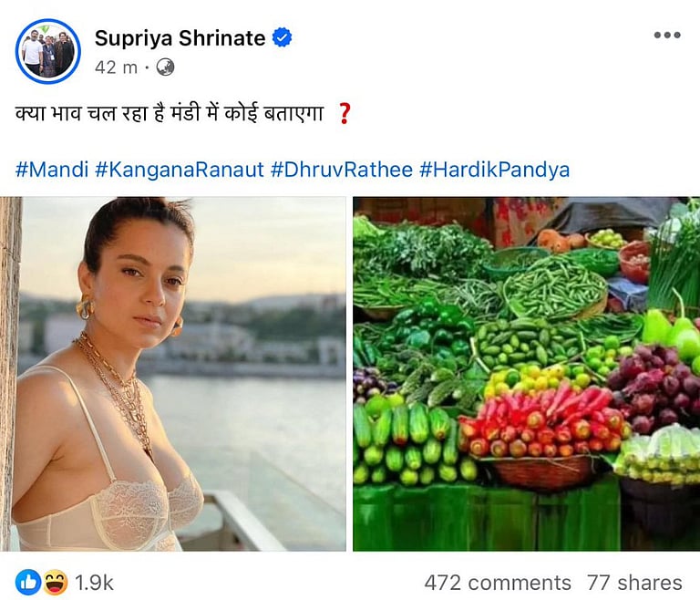Viewport: 700px width, 600px height.
Task: Click the blue verified badge
Action: pyautogui.click(x=283, y=37)
